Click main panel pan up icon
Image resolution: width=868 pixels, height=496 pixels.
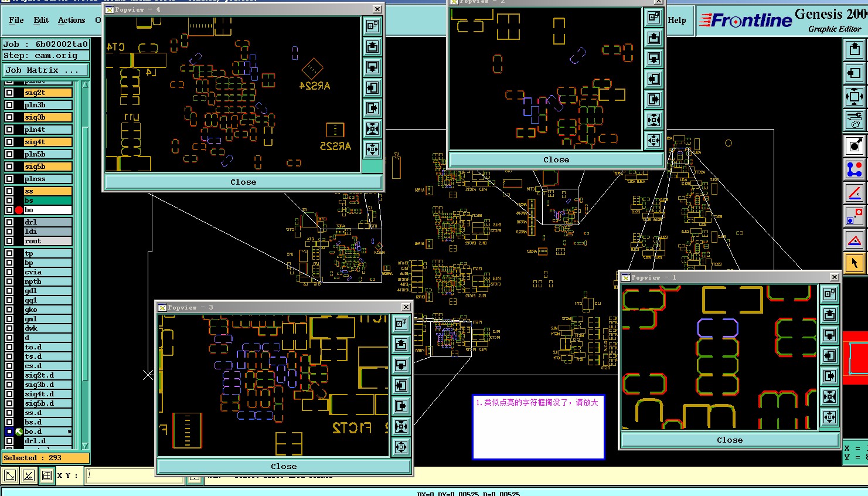855,49
